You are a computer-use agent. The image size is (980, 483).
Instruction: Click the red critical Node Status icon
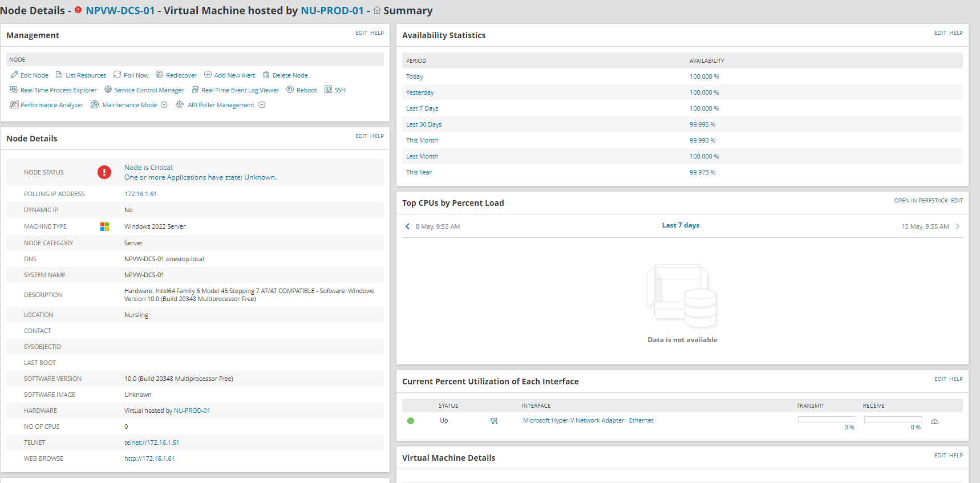click(x=104, y=172)
